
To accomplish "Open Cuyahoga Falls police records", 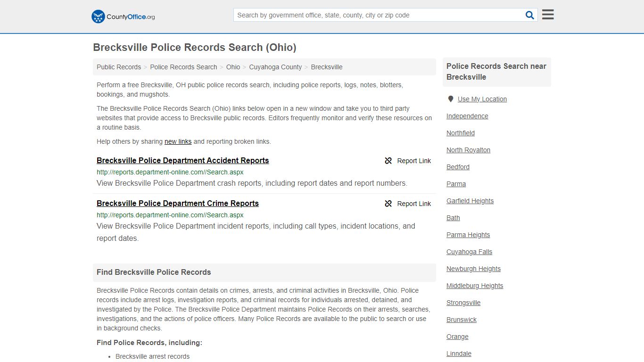I will point(469,252).
